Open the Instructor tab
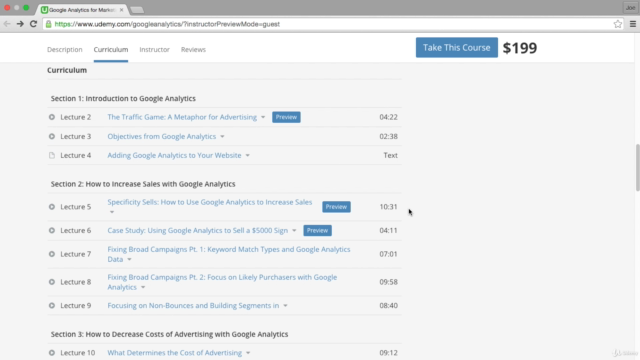The width and height of the screenshot is (640, 360). click(154, 49)
